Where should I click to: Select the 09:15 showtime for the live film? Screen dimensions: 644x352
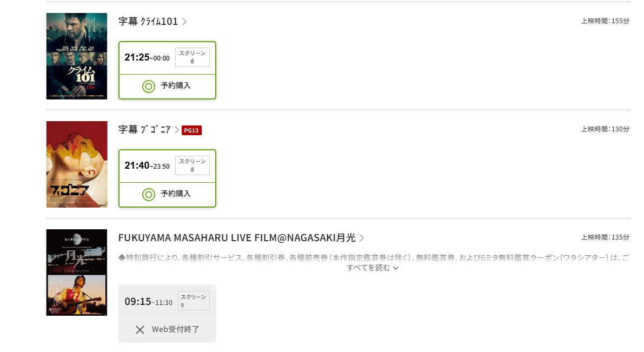click(x=148, y=302)
